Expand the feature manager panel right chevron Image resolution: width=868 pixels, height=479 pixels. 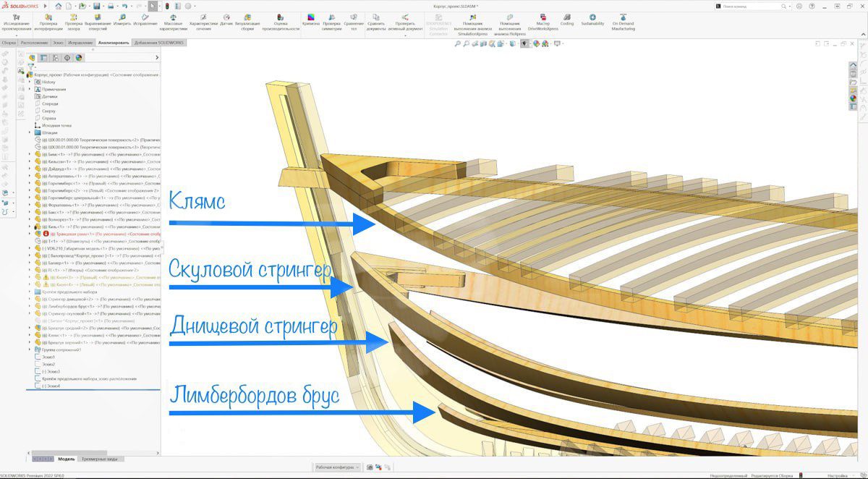pos(157,58)
